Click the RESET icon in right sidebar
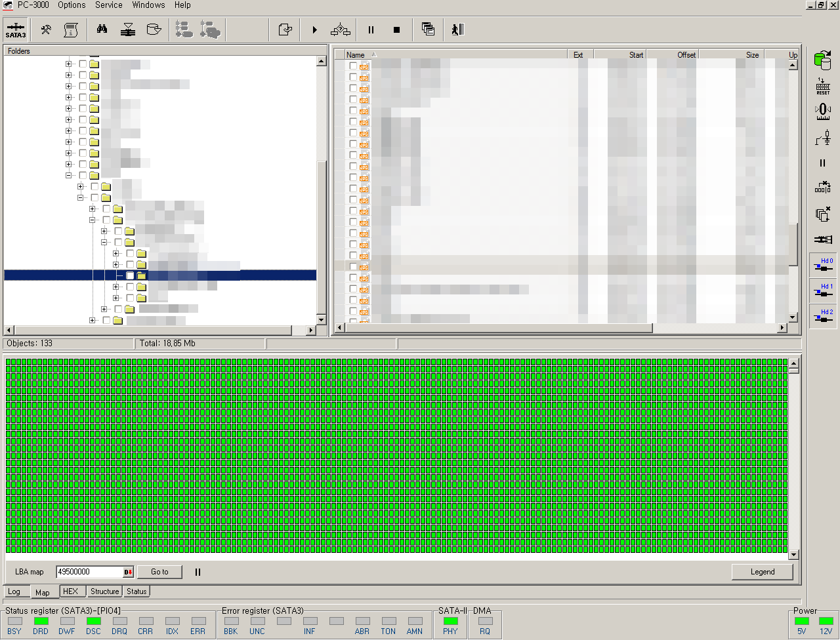 (x=823, y=86)
